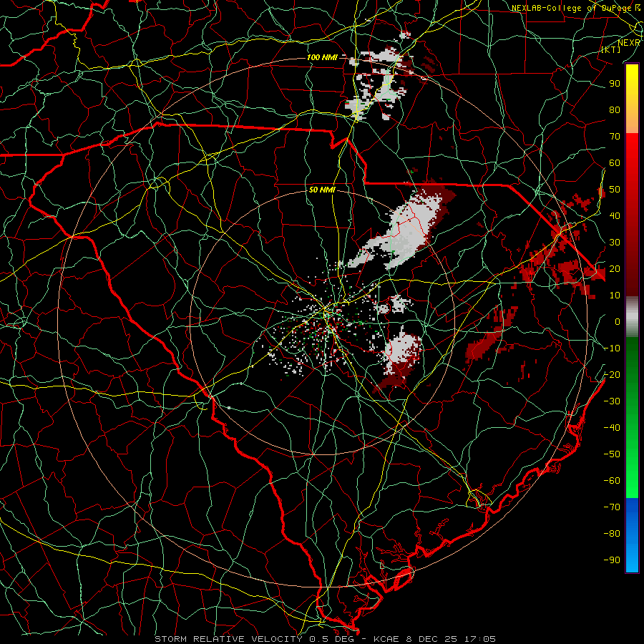Image resolution: width=644 pixels, height=644 pixels.
Task: Click the gray zero-velocity segment of color bar
Action: click(x=632, y=317)
